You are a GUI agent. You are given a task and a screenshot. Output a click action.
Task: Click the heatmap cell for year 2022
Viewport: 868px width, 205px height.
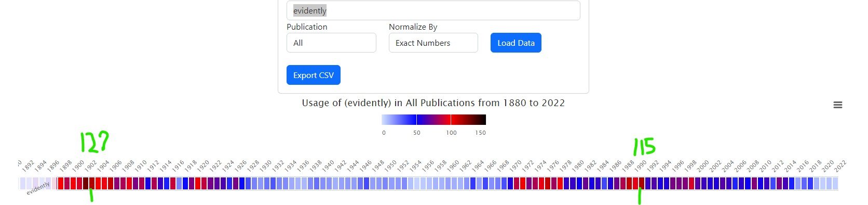point(835,183)
